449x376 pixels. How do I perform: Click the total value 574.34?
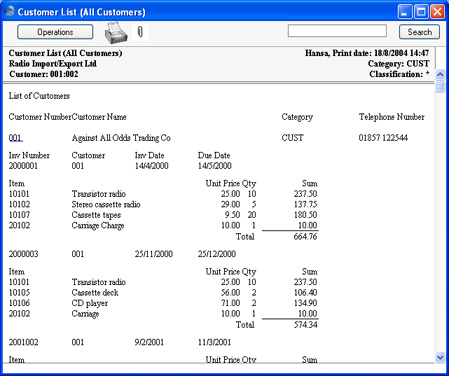pos(305,325)
